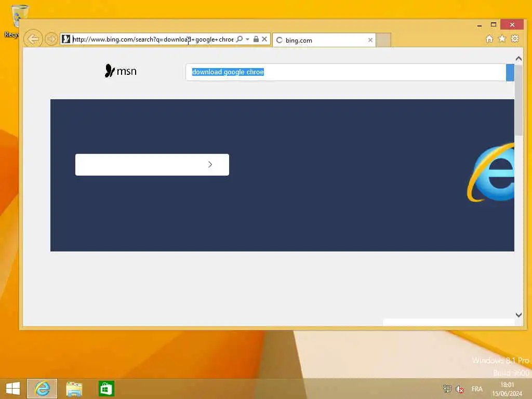The image size is (532, 399).
Task: Stop loading with the address bar X
Action: 264,39
